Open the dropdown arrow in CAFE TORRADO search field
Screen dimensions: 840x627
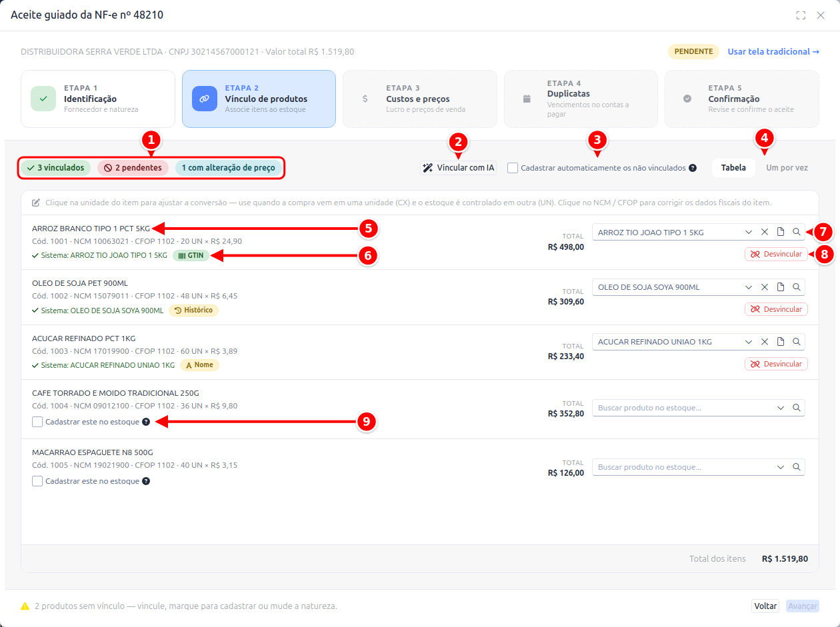click(x=781, y=408)
